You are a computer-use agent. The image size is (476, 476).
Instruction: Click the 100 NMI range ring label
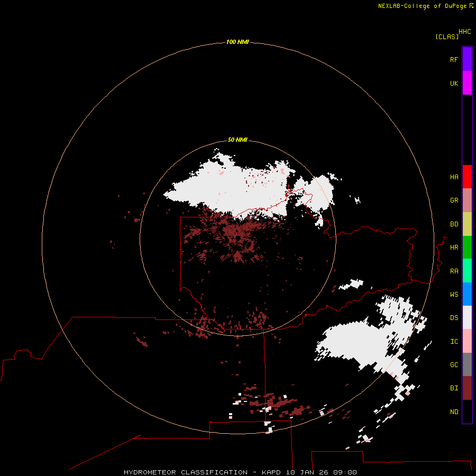coord(237,42)
